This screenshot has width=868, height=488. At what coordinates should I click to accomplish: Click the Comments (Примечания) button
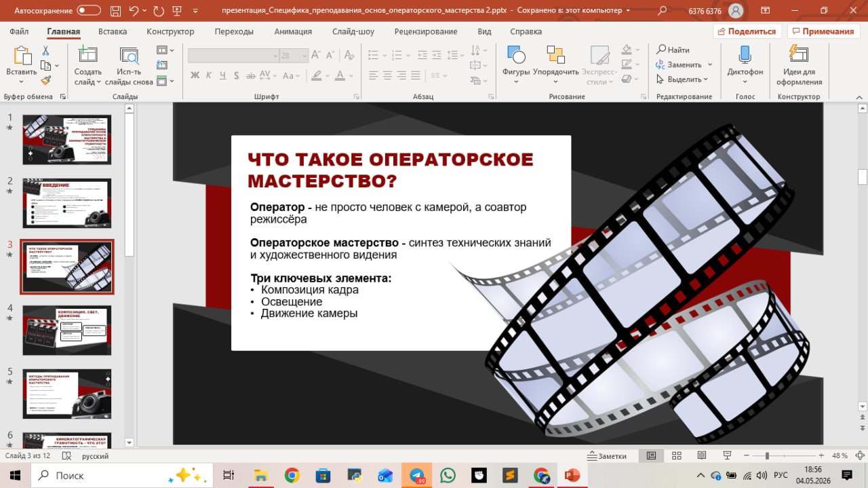823,31
